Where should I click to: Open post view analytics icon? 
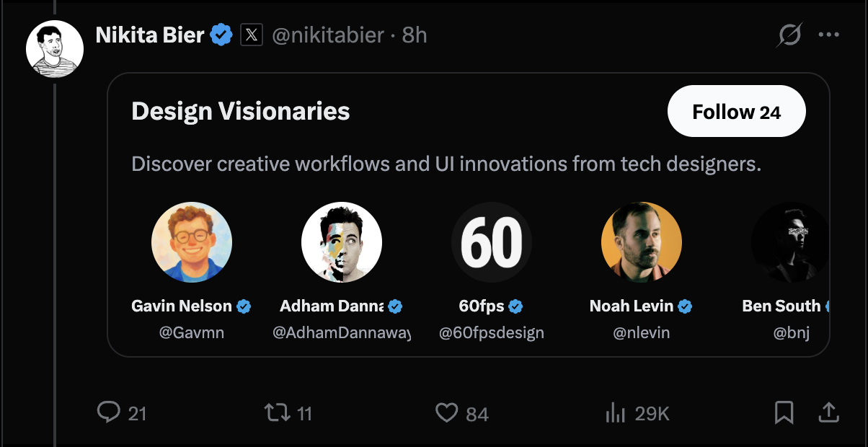click(614, 412)
